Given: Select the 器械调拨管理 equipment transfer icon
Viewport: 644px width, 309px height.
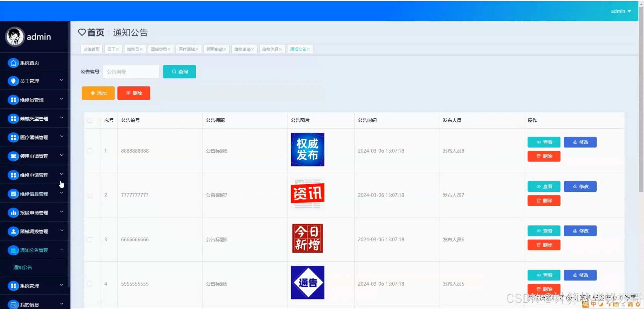Looking at the screenshot, I should coord(13,231).
